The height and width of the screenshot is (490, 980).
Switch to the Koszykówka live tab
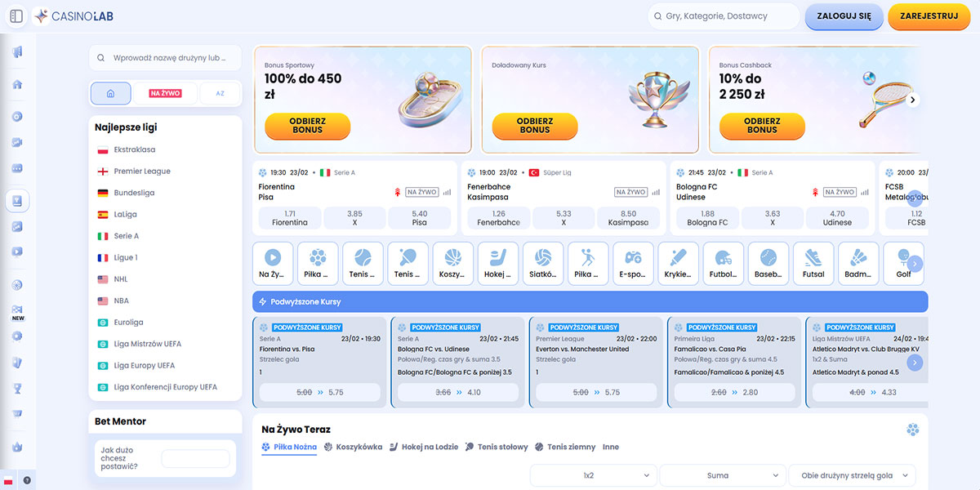pyautogui.click(x=353, y=448)
